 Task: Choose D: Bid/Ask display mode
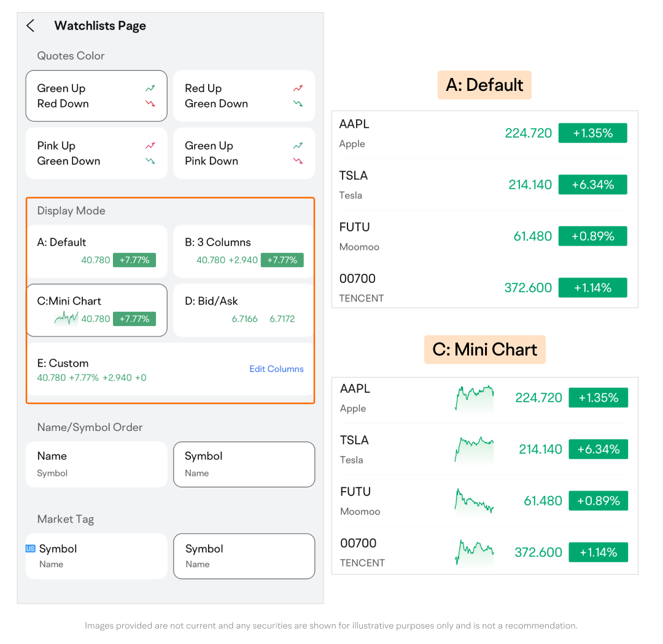(x=244, y=309)
